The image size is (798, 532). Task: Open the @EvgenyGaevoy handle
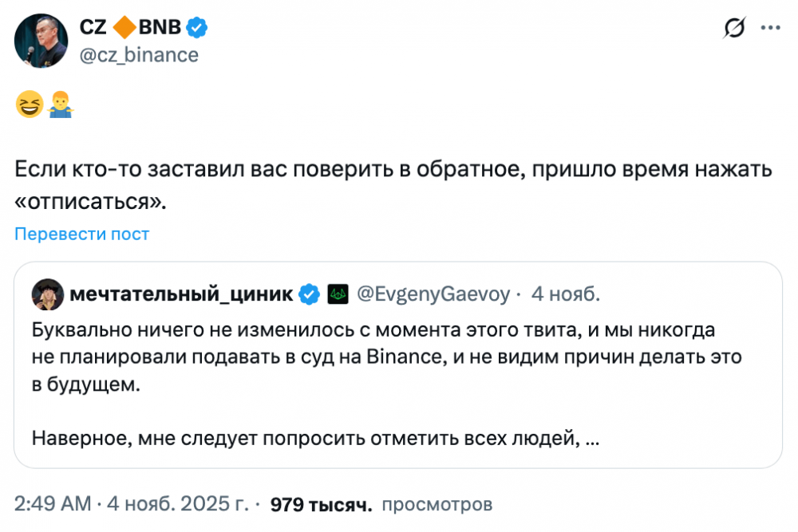[432, 294]
